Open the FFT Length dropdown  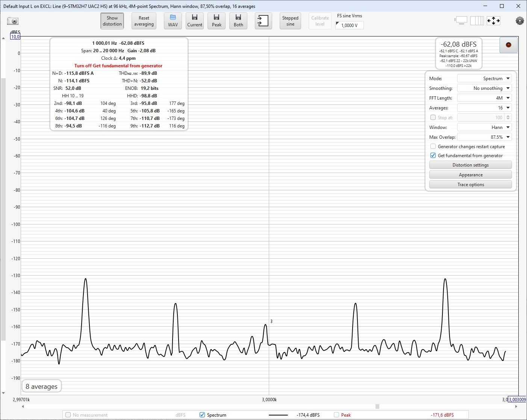[485, 98]
